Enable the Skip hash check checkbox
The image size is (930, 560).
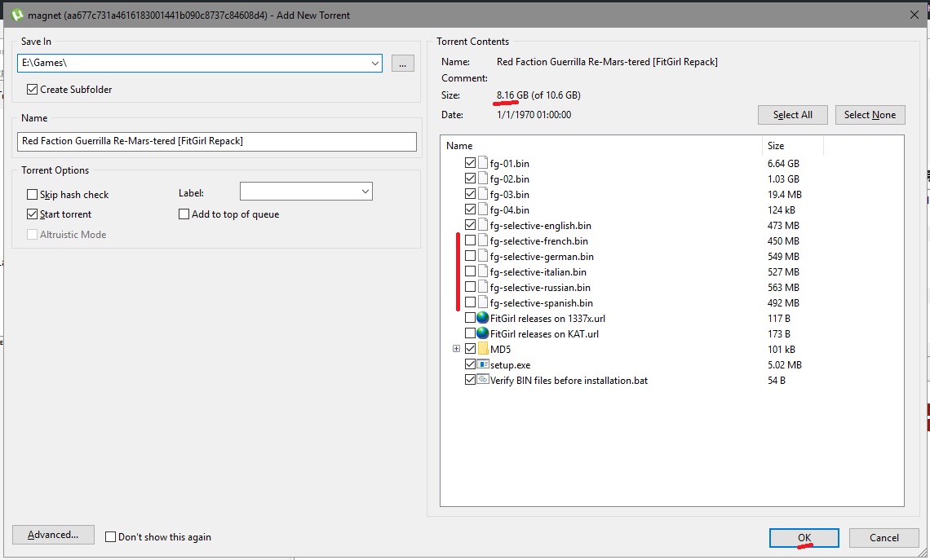33,195
